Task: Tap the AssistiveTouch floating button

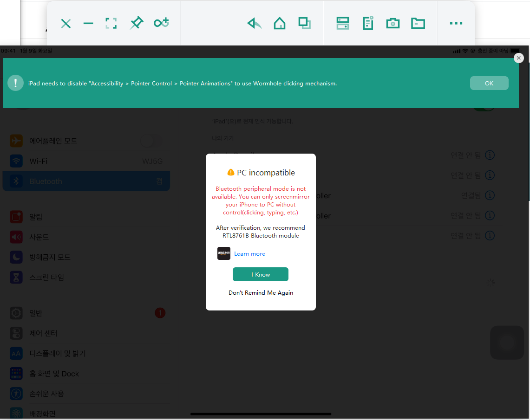Action: pyautogui.click(x=507, y=342)
